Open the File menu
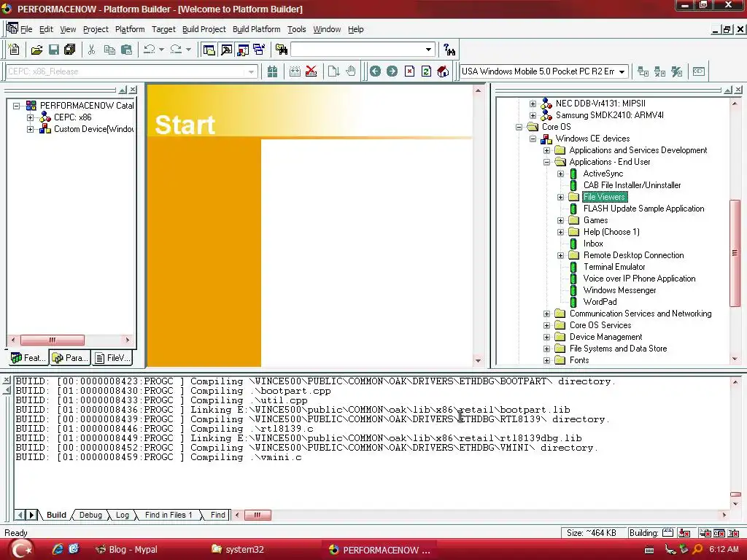This screenshot has height=560, width=747. point(26,29)
